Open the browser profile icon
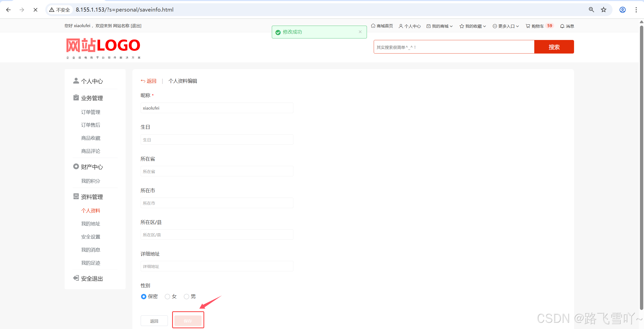Screen dimensions: 644x329 point(622,10)
